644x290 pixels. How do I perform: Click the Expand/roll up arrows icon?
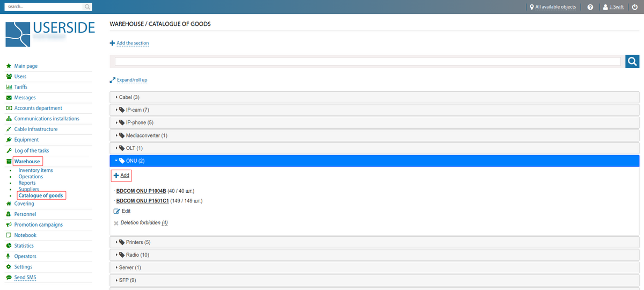113,80
